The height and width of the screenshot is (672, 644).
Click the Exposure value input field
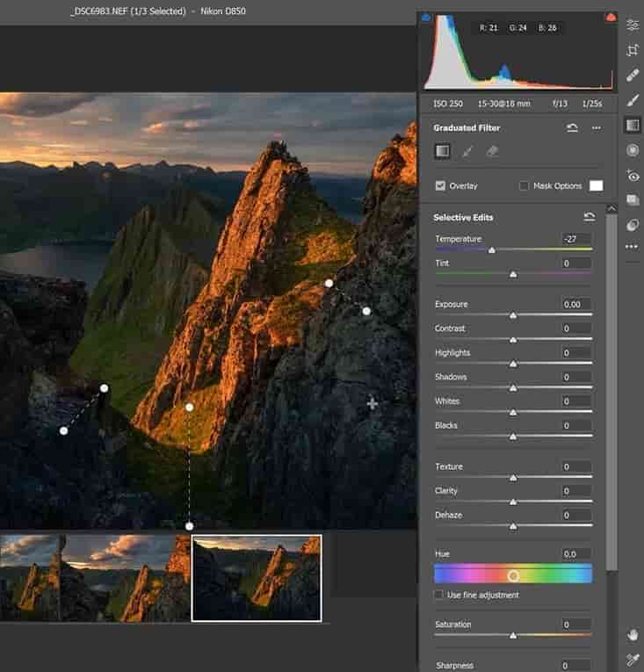click(577, 304)
